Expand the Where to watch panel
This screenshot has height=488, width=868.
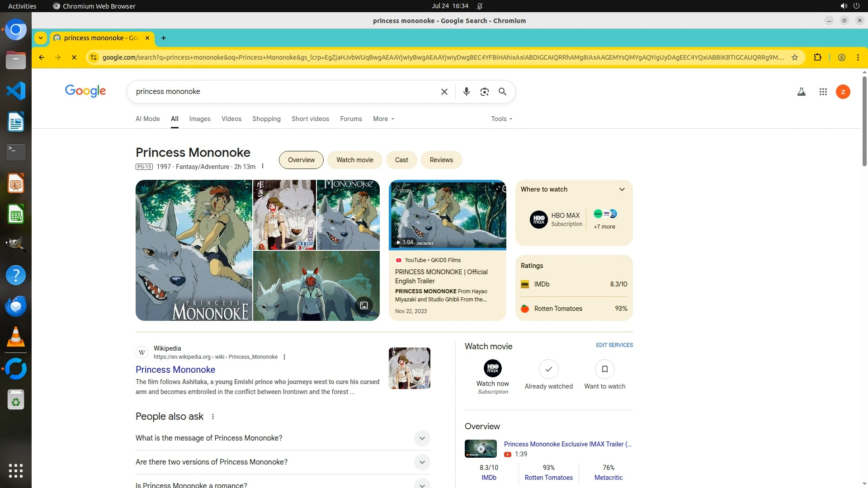[622, 189]
